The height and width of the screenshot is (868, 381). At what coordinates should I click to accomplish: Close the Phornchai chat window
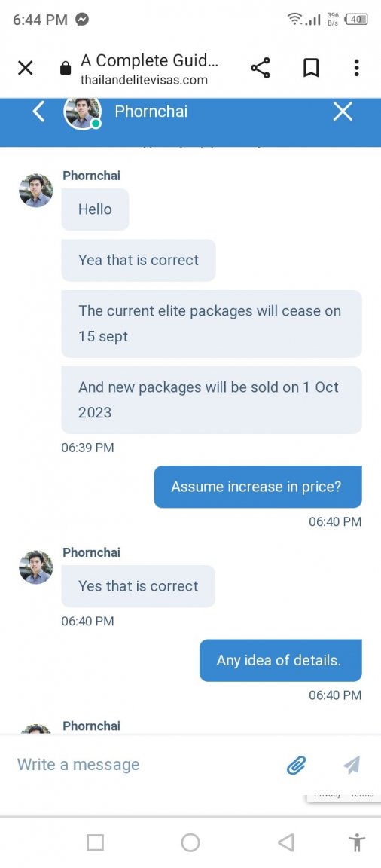343,112
